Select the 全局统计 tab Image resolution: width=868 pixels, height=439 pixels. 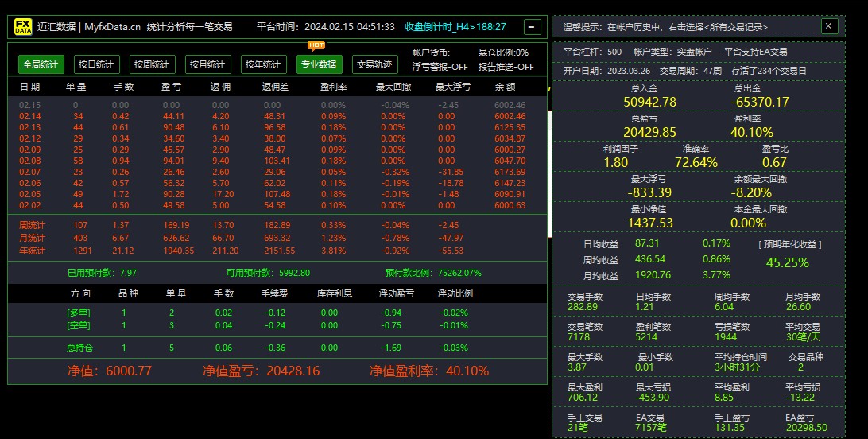(41, 64)
